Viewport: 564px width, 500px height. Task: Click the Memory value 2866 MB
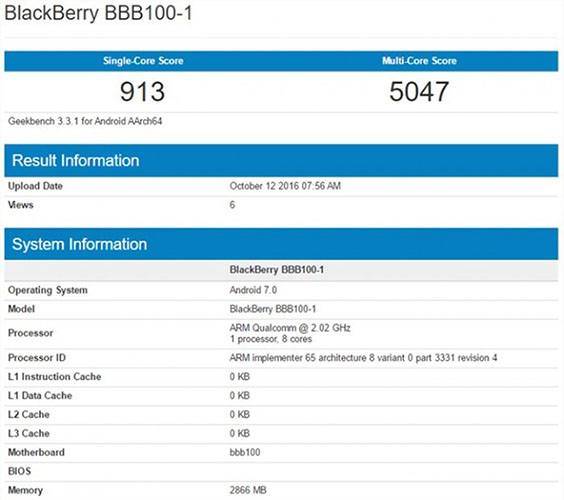(x=248, y=490)
